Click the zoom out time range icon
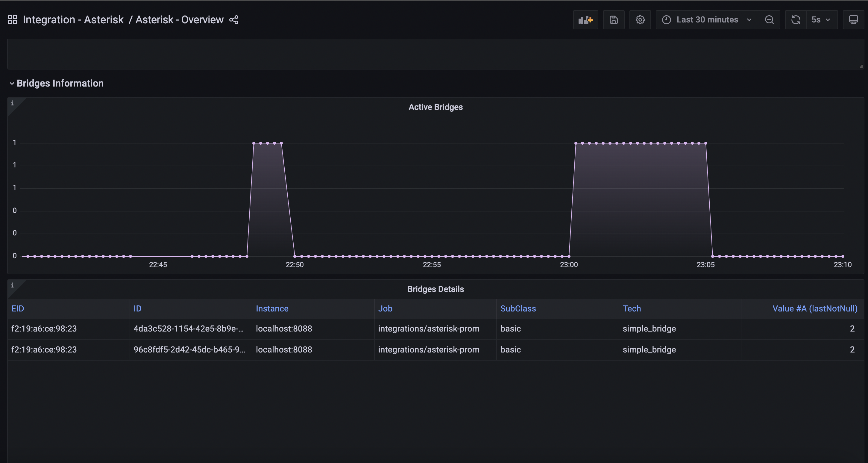 769,20
